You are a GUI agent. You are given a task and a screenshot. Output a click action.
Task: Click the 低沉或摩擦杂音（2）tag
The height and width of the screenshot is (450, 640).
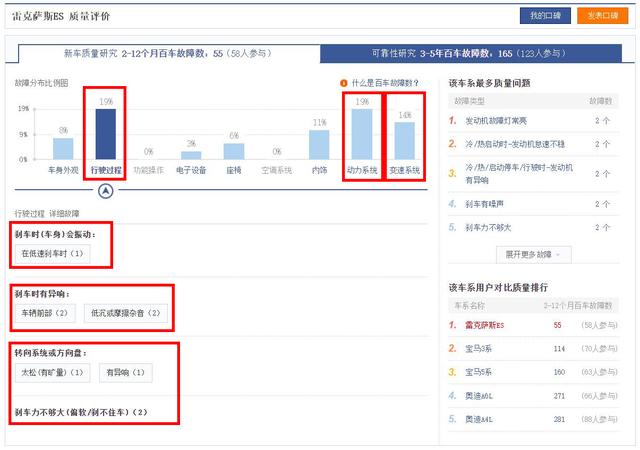coord(126,313)
